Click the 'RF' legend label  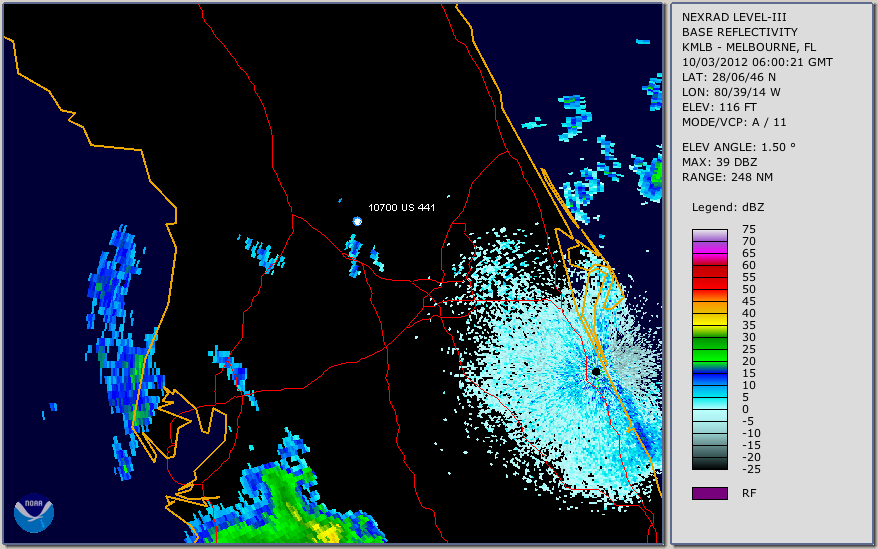click(x=749, y=493)
